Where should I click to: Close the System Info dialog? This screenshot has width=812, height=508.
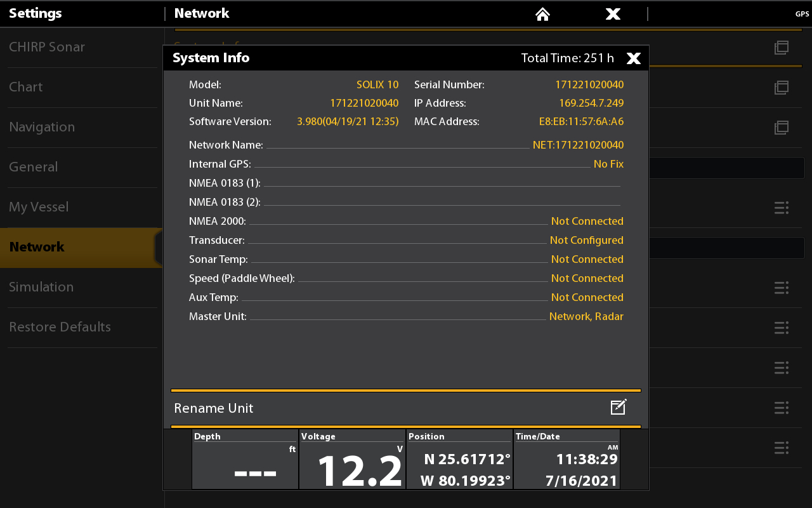point(634,58)
